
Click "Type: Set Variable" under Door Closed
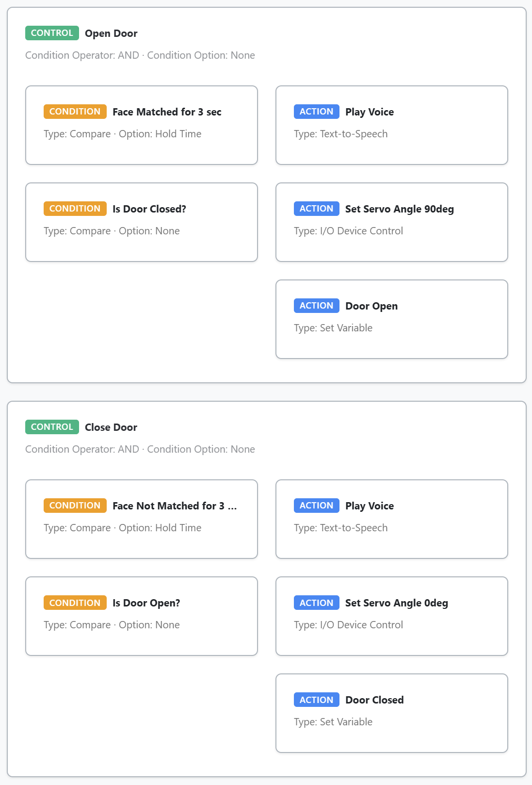pos(333,722)
